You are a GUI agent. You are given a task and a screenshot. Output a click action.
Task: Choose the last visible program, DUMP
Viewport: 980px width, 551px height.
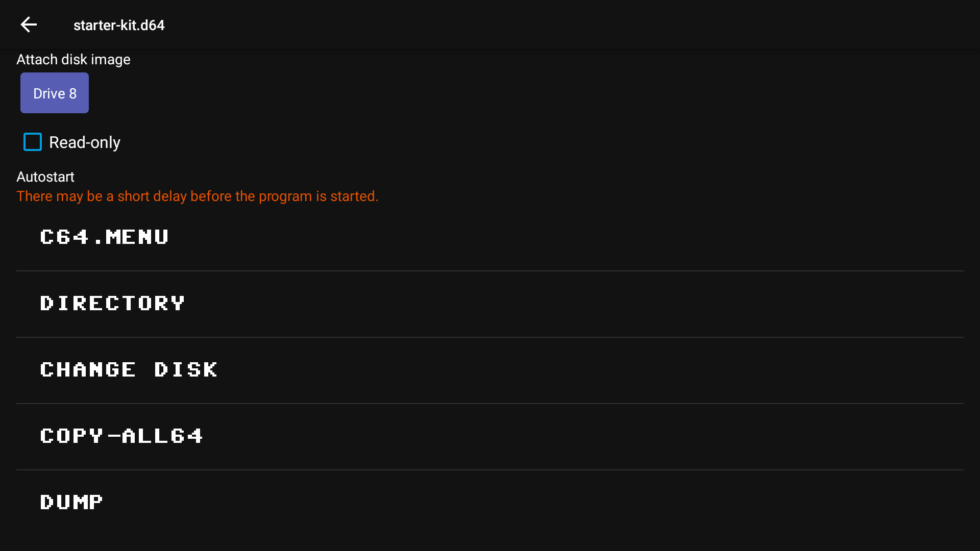71,503
